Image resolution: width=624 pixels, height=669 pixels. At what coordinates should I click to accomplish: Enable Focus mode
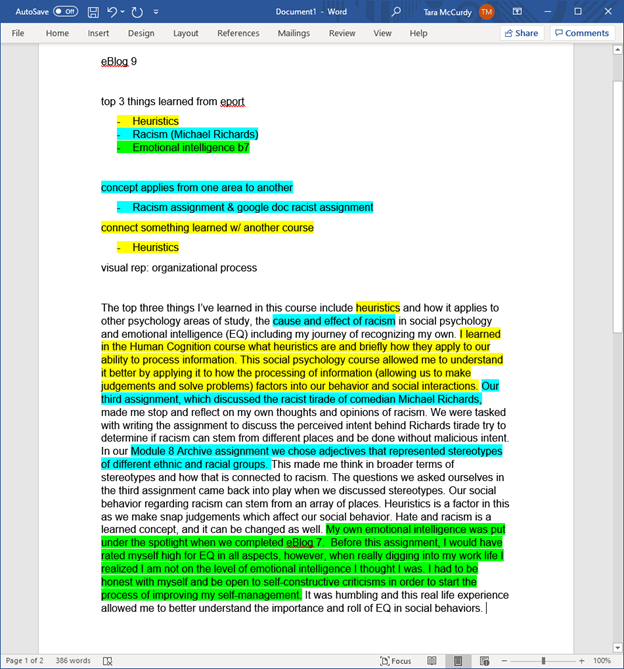click(396, 661)
